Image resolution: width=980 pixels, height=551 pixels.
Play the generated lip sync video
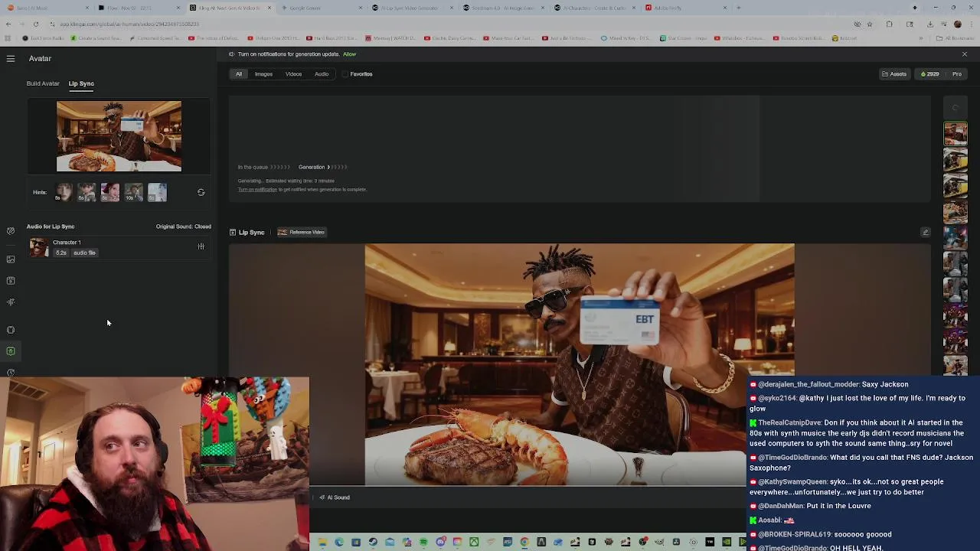[580, 365]
